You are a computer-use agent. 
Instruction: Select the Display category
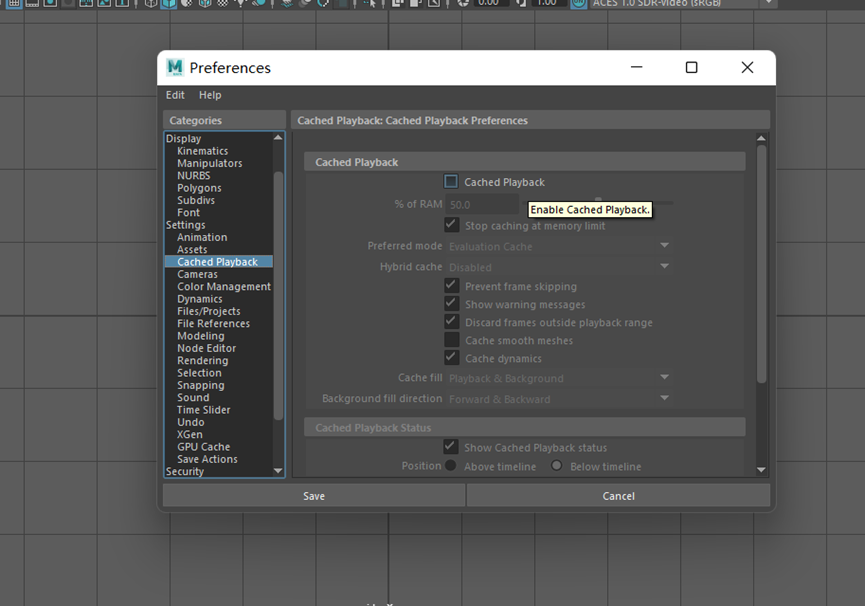click(x=184, y=138)
